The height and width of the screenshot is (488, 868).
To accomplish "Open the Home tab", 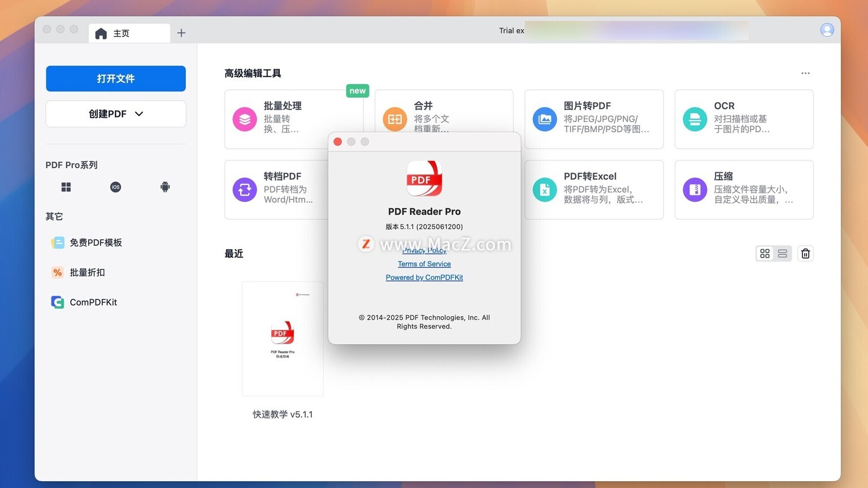I will tap(129, 33).
